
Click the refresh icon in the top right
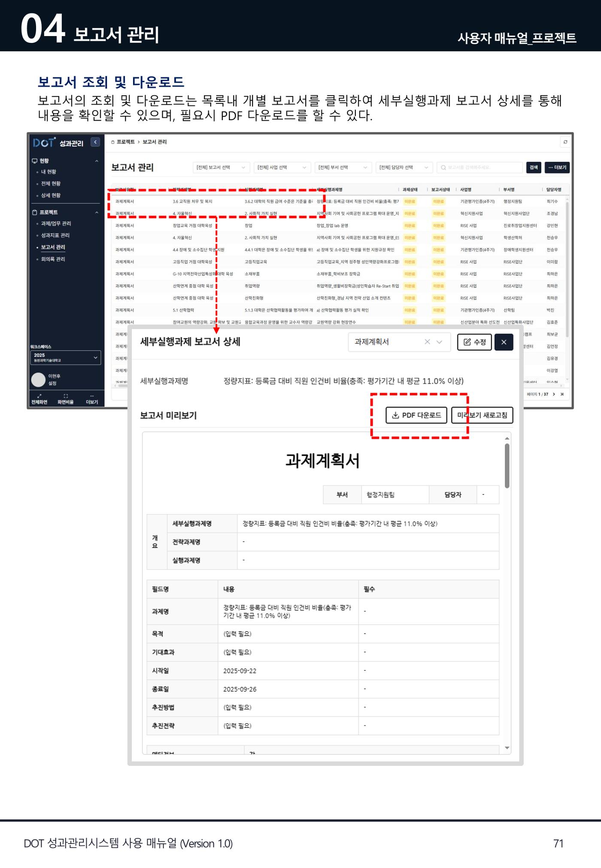[565, 142]
